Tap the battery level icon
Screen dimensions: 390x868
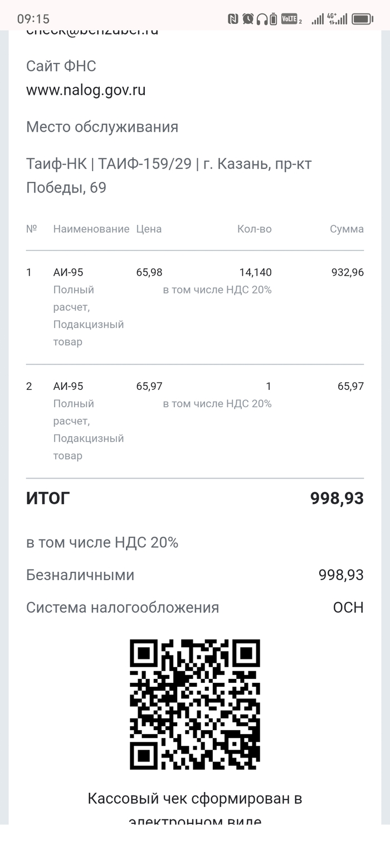pyautogui.click(x=362, y=19)
